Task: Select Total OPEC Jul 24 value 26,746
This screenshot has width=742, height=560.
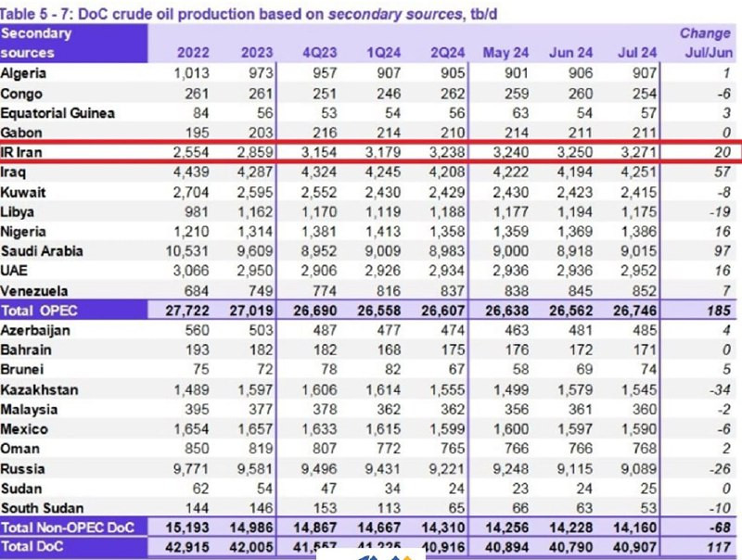Action: tap(635, 311)
